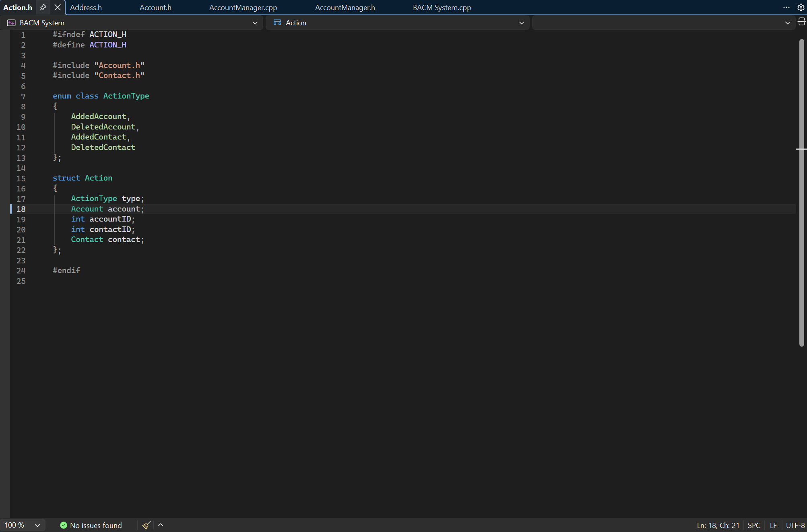Click the accountID member variable
This screenshot has height=532, width=807.
tap(110, 219)
